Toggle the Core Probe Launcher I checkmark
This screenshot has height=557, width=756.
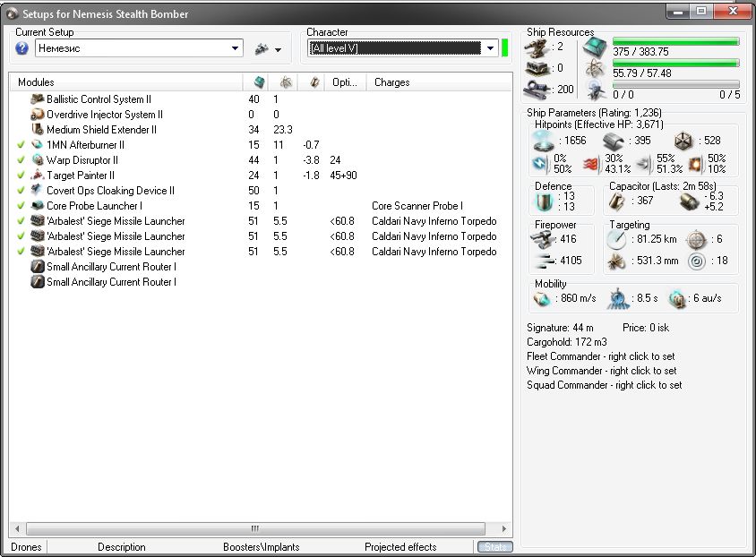(21, 205)
